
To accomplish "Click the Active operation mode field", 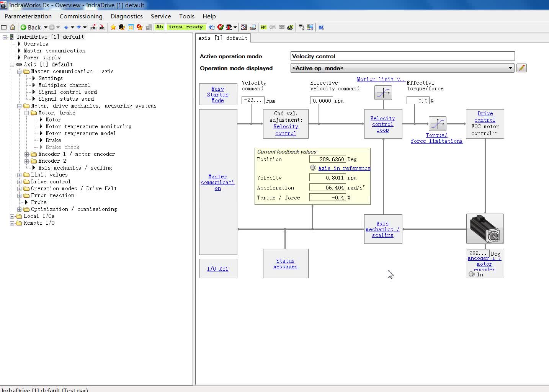I will [402, 56].
